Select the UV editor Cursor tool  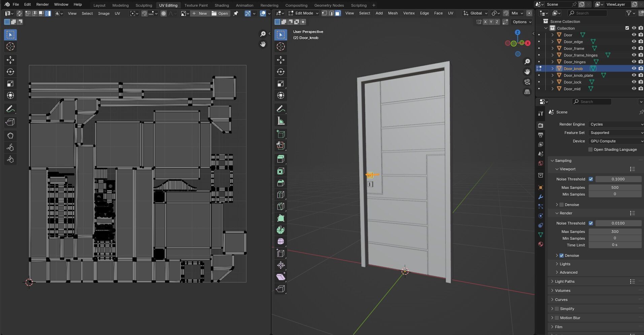(10, 46)
